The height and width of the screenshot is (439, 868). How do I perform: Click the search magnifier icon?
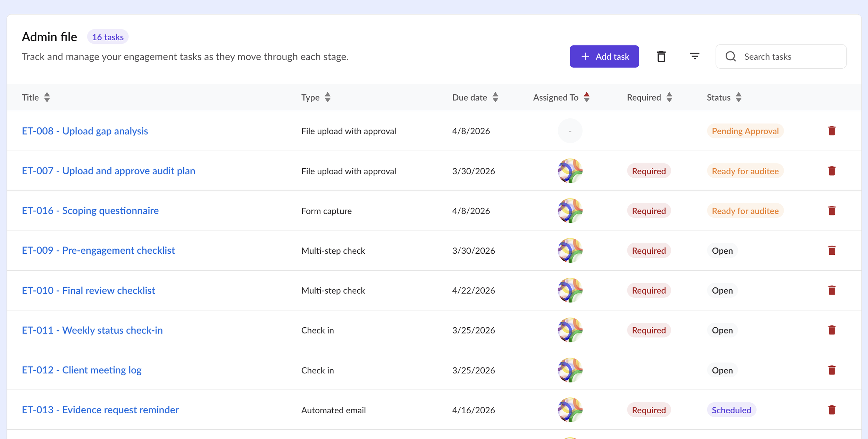731,56
